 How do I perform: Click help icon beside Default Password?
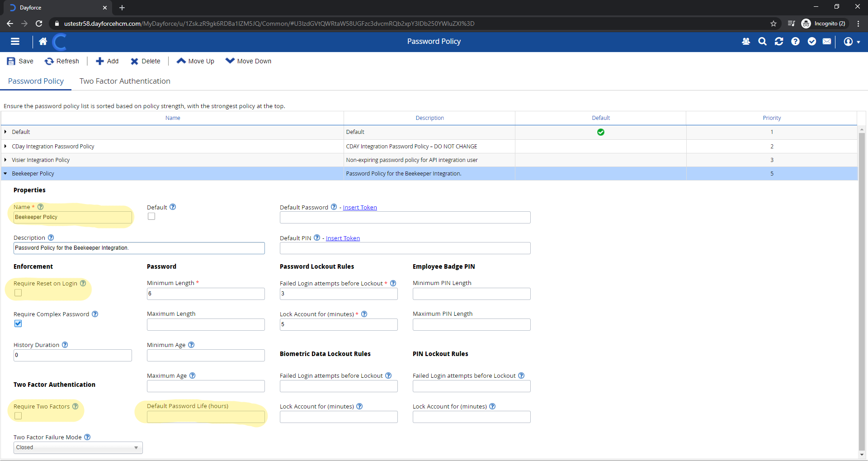pos(334,207)
